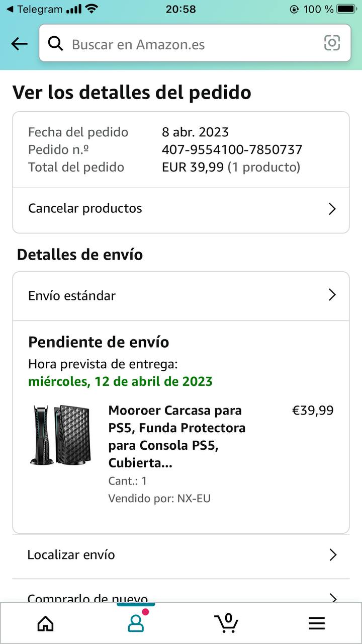Viewport: 362px width, 644px height.
Task: Open the camera scan icon
Action: (332, 43)
